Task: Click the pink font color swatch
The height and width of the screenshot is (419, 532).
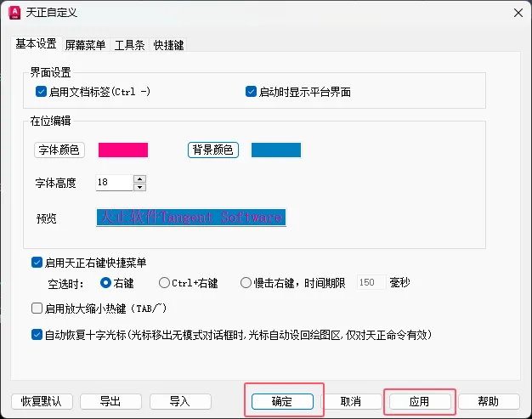Action: coord(123,150)
